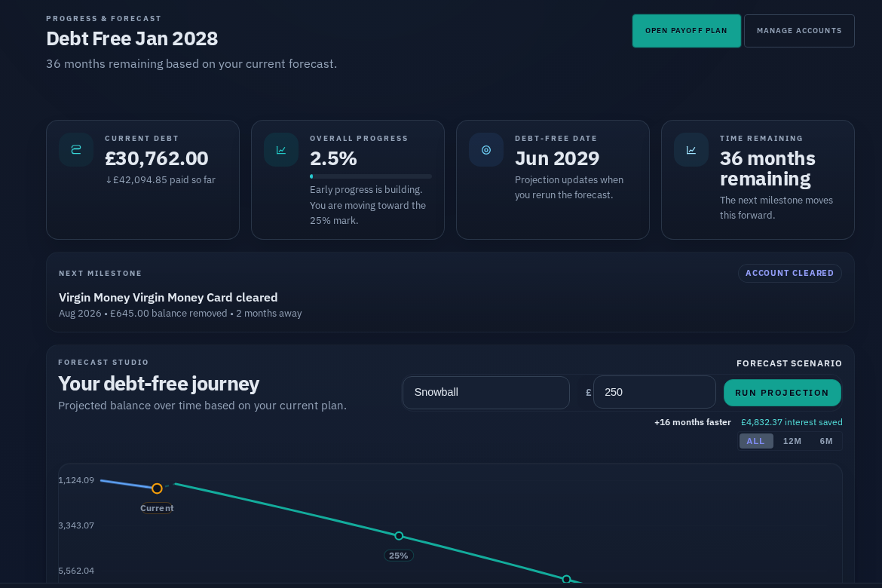Open the Snowball strategy dropdown

[x=486, y=393]
